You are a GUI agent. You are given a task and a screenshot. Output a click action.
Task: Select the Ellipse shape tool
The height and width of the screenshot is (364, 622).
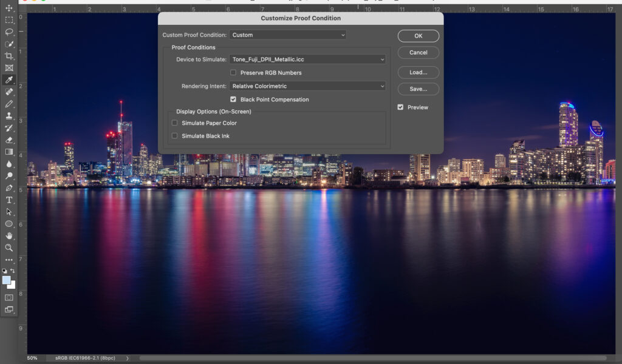[x=9, y=224]
